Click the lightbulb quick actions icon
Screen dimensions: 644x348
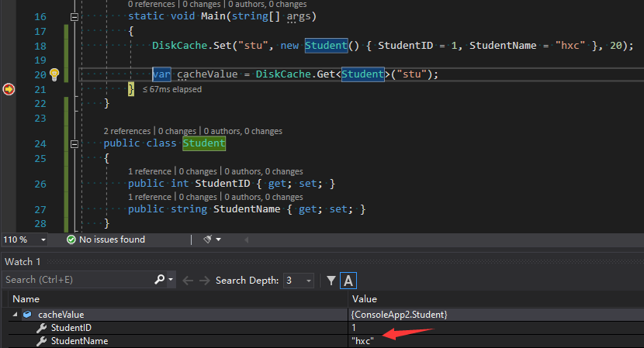[54, 74]
